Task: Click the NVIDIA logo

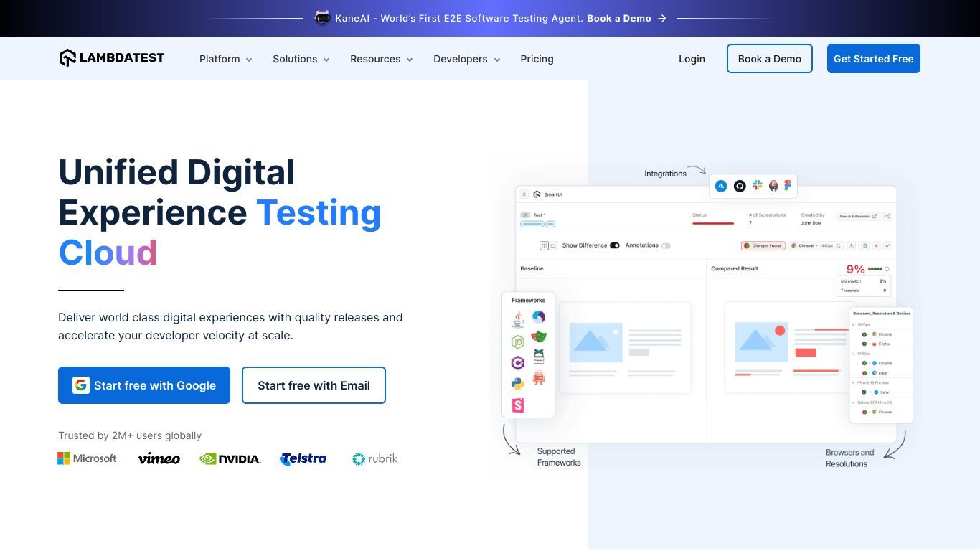Action: click(230, 458)
